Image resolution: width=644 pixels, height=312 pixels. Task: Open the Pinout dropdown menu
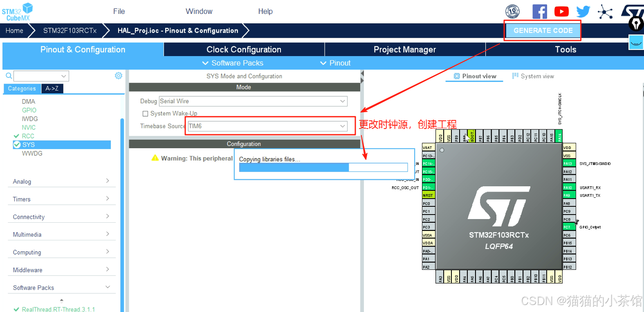point(335,63)
